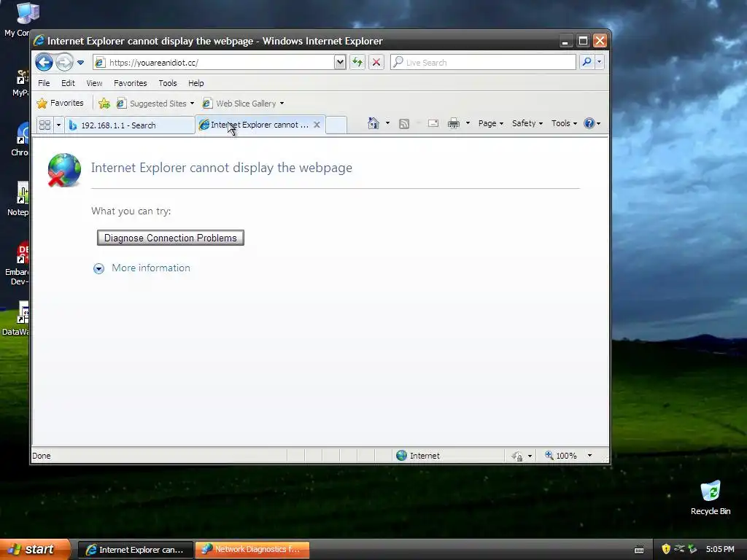Click My Computer desktop icon
Viewport: 747px width, 560px height.
[x=18, y=20]
